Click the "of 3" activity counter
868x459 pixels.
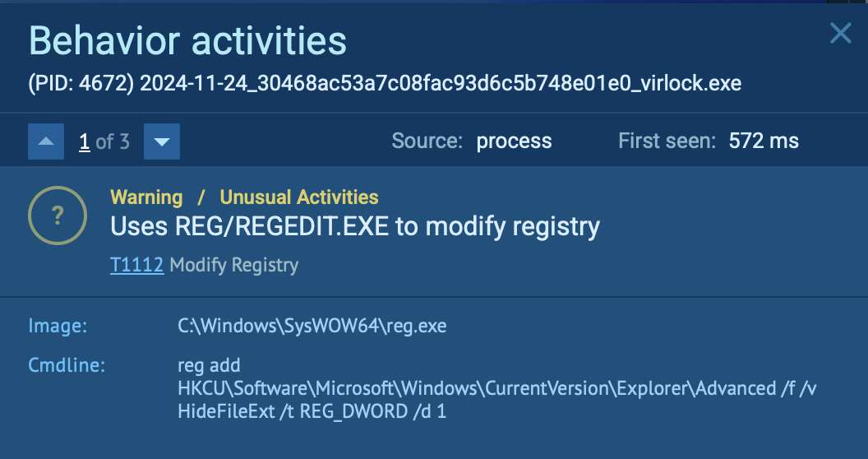(113, 141)
